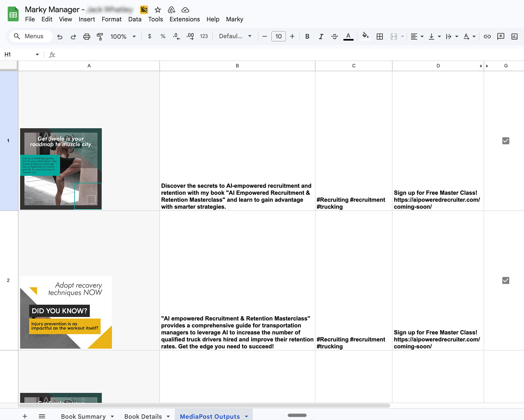Open text color picker

click(348, 36)
